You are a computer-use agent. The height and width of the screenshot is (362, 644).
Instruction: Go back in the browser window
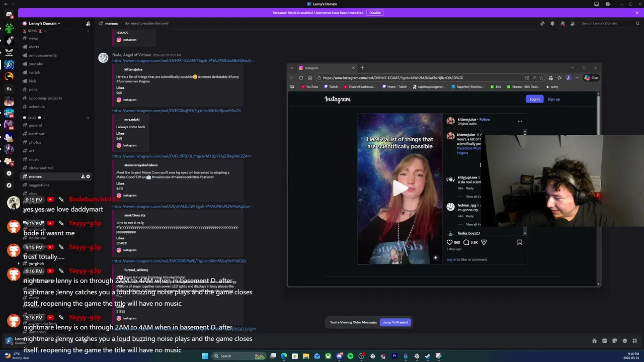pos(292,78)
